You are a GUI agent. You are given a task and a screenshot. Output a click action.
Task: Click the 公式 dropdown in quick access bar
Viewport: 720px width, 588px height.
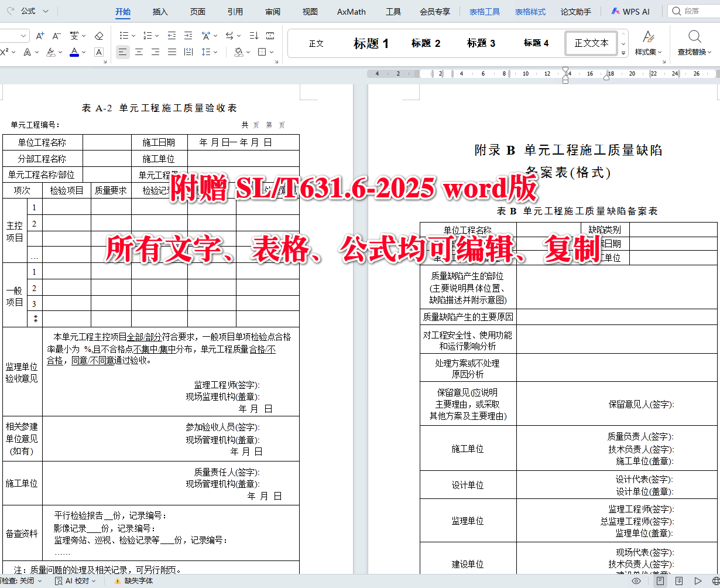[x=35, y=11]
